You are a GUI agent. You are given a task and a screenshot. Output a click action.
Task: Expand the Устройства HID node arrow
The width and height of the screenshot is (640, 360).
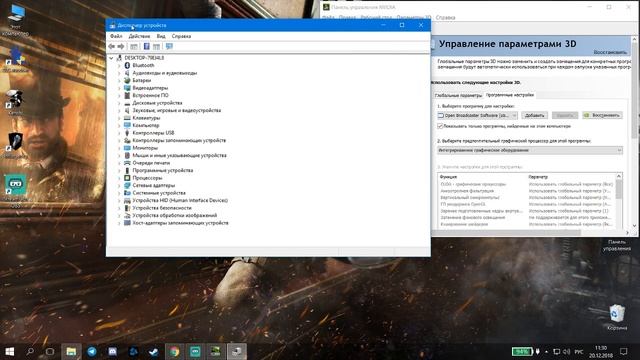point(119,200)
